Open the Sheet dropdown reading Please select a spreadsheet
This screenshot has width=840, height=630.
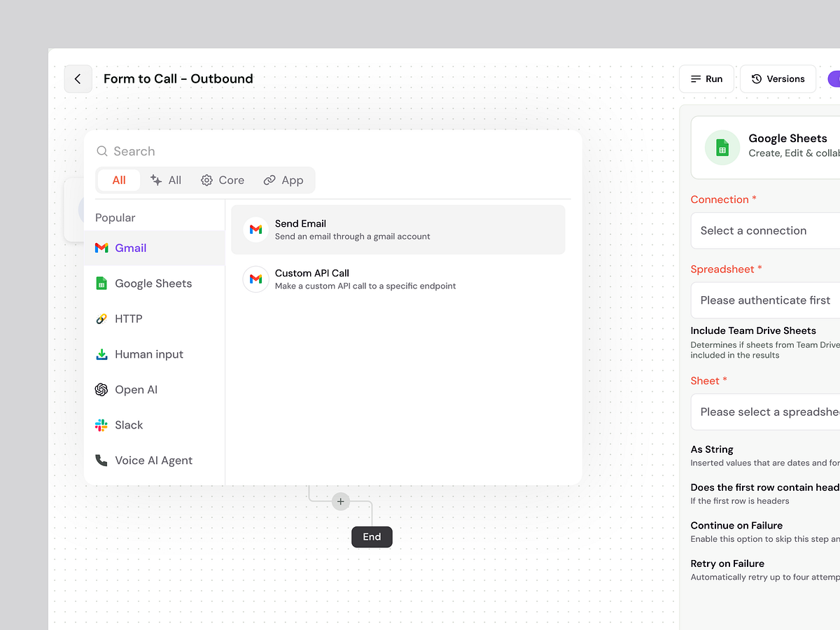[x=765, y=412]
